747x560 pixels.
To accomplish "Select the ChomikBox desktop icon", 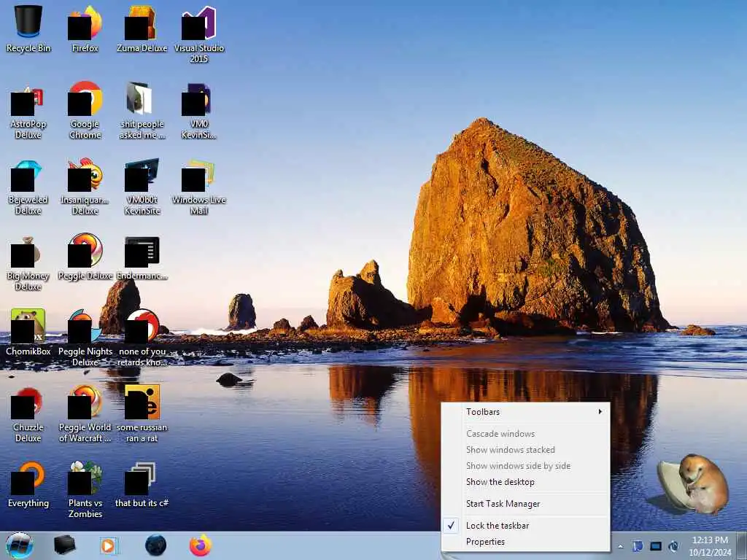I will (28, 332).
